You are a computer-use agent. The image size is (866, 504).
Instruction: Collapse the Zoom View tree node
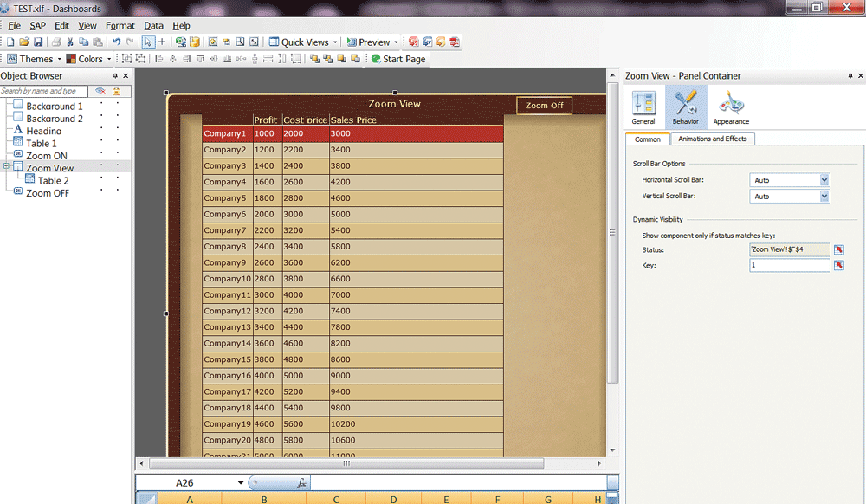6,165
